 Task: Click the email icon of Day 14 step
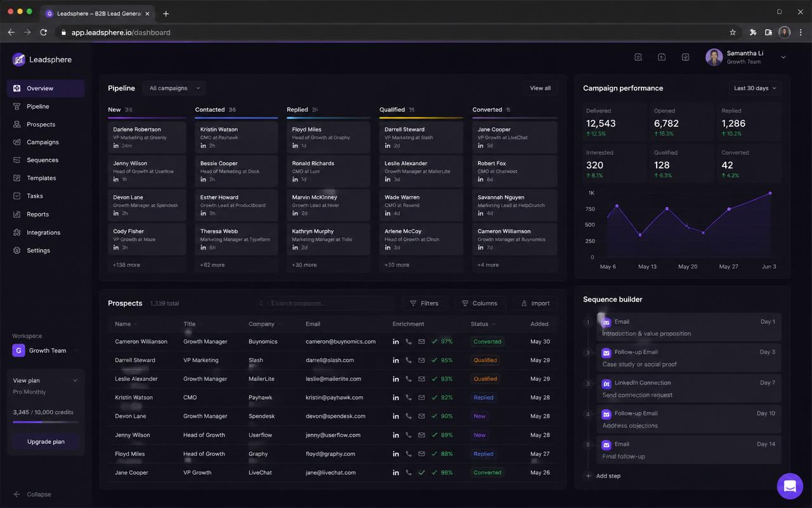click(x=606, y=444)
